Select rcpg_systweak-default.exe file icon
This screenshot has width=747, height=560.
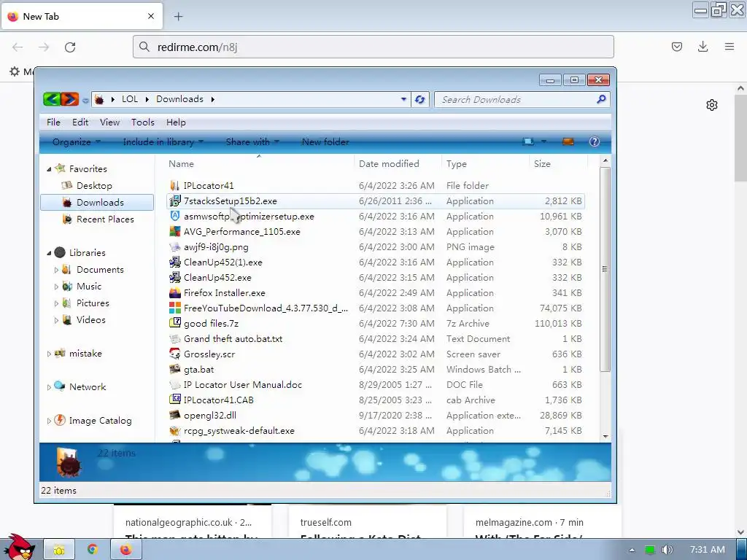tap(175, 430)
